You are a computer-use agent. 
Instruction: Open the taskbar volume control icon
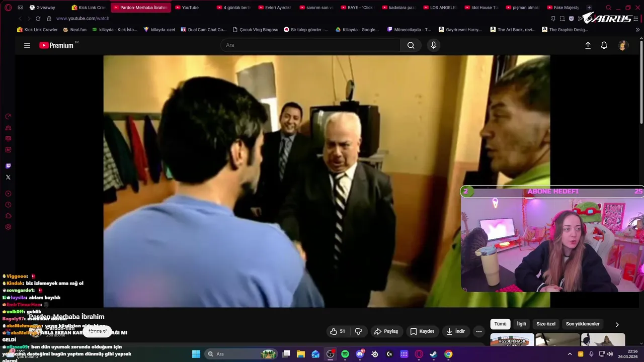click(610, 354)
